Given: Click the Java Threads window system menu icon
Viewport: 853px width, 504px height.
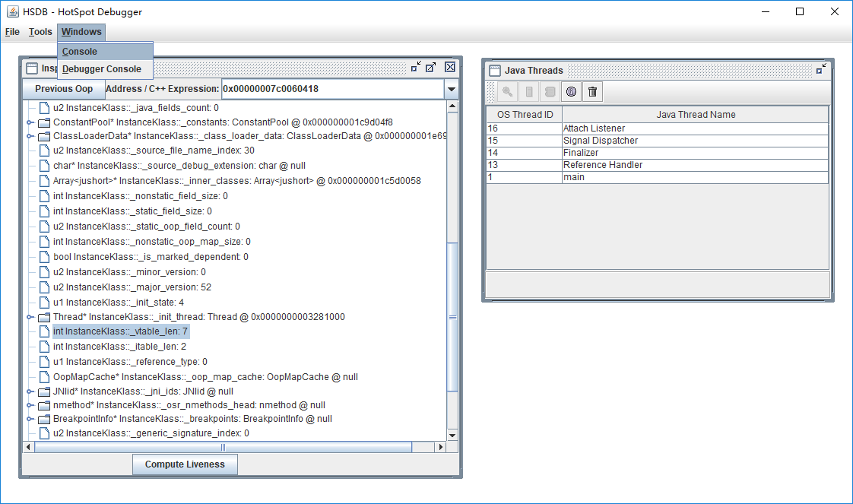Looking at the screenshot, I should [494, 70].
